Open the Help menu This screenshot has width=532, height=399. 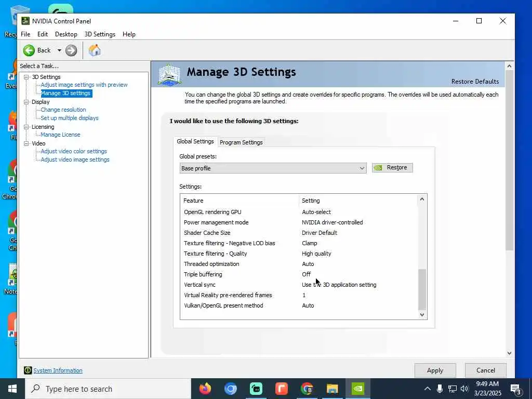click(129, 34)
